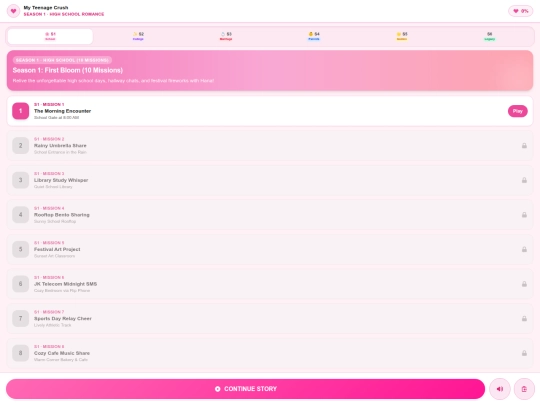
Task: Click the number 4 mission badge
Action: point(21,215)
